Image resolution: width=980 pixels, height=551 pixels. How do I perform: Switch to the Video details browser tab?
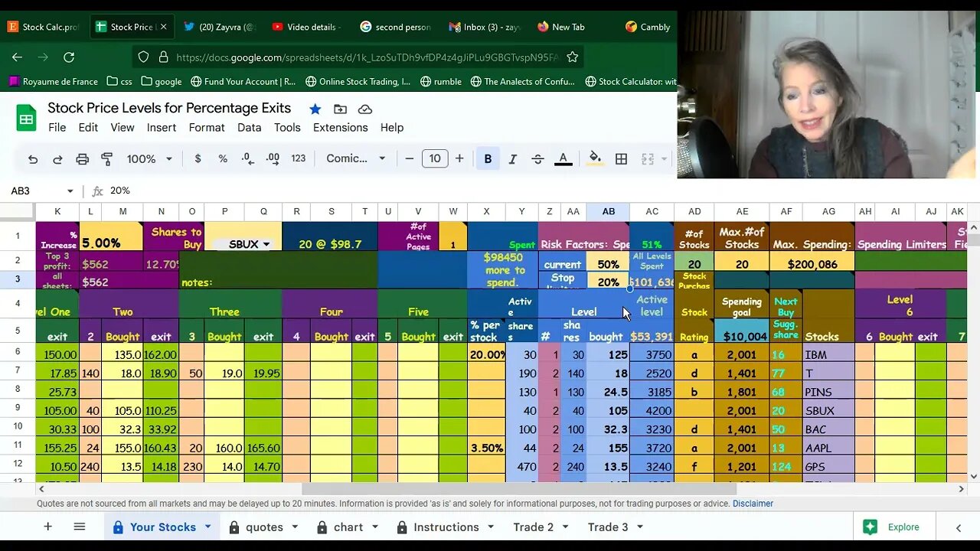pyautogui.click(x=306, y=27)
